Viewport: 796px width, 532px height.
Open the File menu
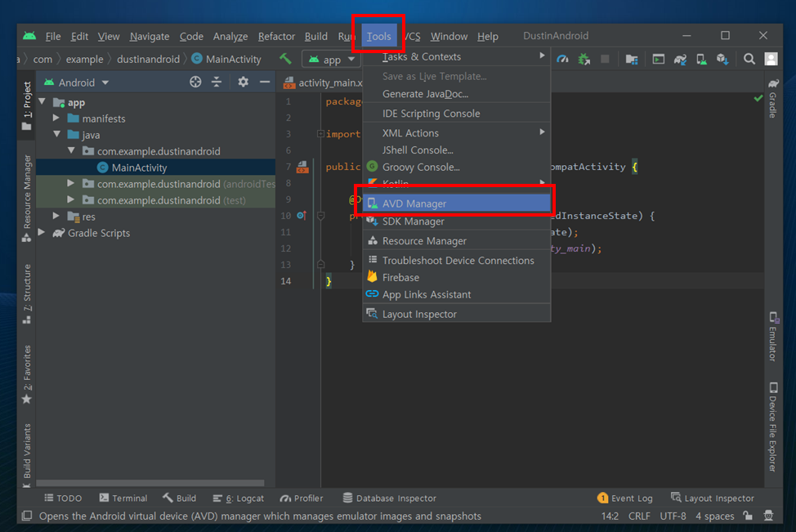click(x=53, y=37)
